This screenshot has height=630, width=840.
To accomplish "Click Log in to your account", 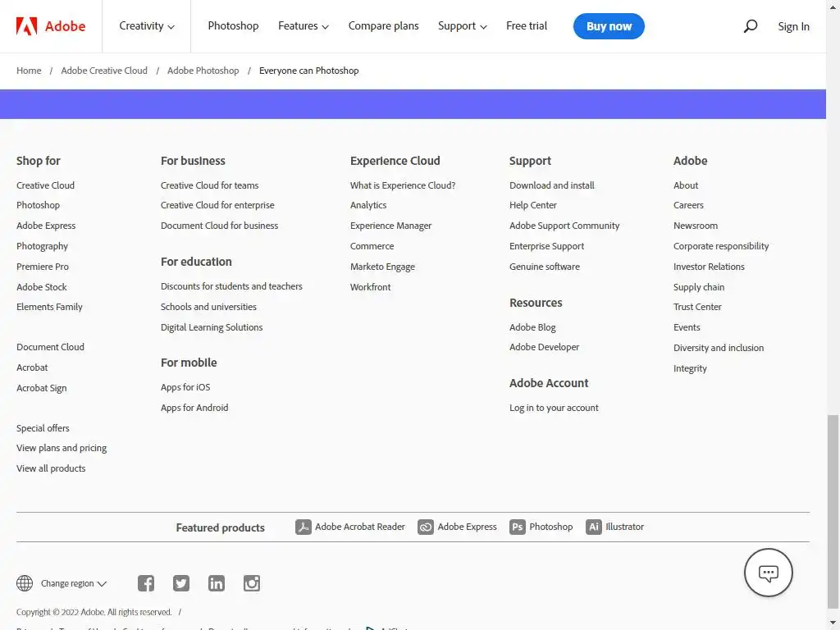I will [x=554, y=408].
